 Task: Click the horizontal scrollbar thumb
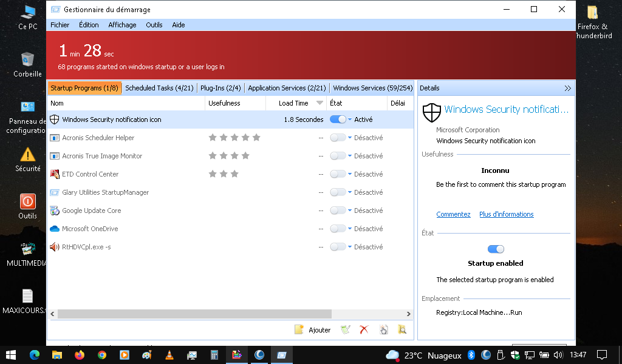coord(194,314)
